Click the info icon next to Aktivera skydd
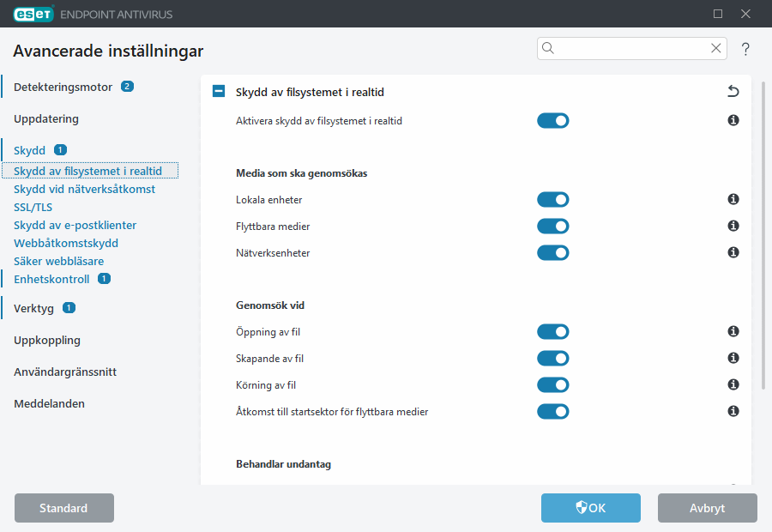772x532 pixels. pos(733,121)
